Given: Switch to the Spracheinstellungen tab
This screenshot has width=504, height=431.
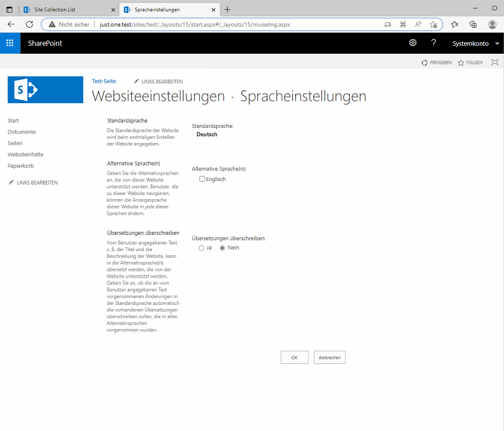Looking at the screenshot, I should (x=163, y=10).
